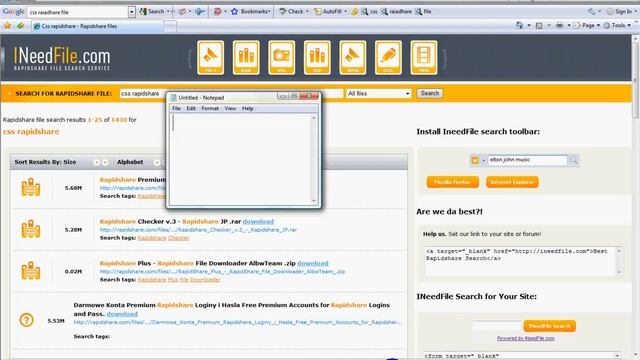This screenshot has height=360, width=640.
Task: Click the Google toolbar Search button
Action: pyautogui.click(x=152, y=11)
